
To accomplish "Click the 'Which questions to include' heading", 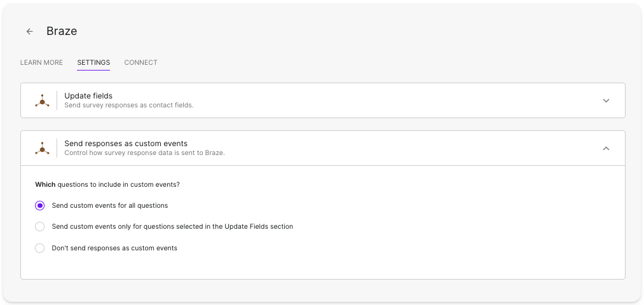I will (x=107, y=184).
